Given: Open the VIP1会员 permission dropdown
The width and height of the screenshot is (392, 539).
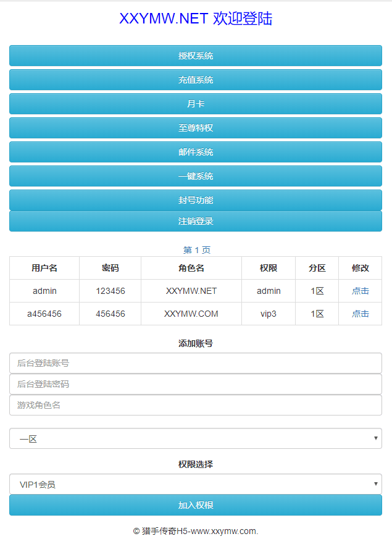Looking at the screenshot, I should click(x=196, y=484).
